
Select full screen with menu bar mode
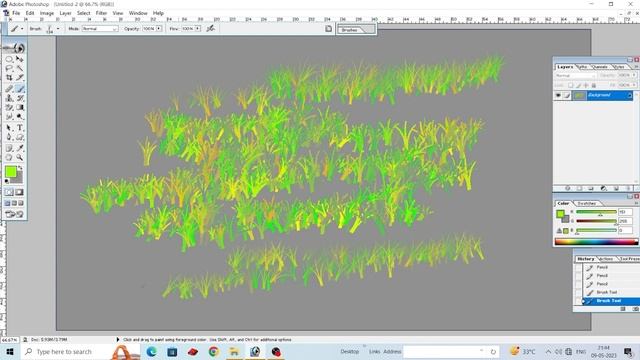tap(14, 203)
